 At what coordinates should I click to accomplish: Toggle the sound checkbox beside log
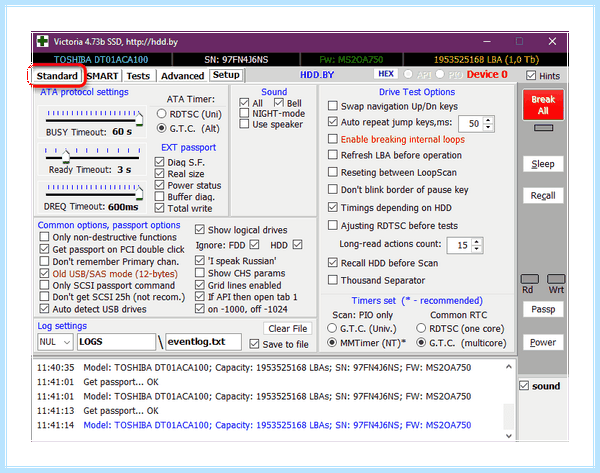point(524,386)
